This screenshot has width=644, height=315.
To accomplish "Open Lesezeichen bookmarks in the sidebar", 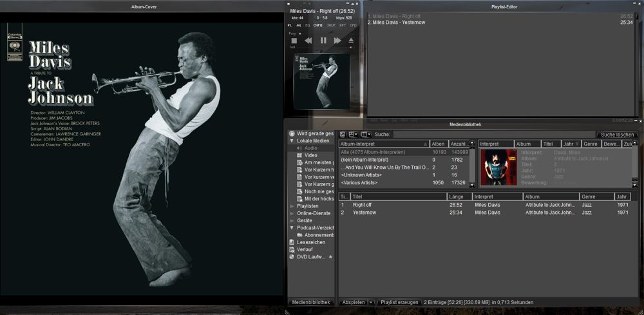I will point(310,242).
